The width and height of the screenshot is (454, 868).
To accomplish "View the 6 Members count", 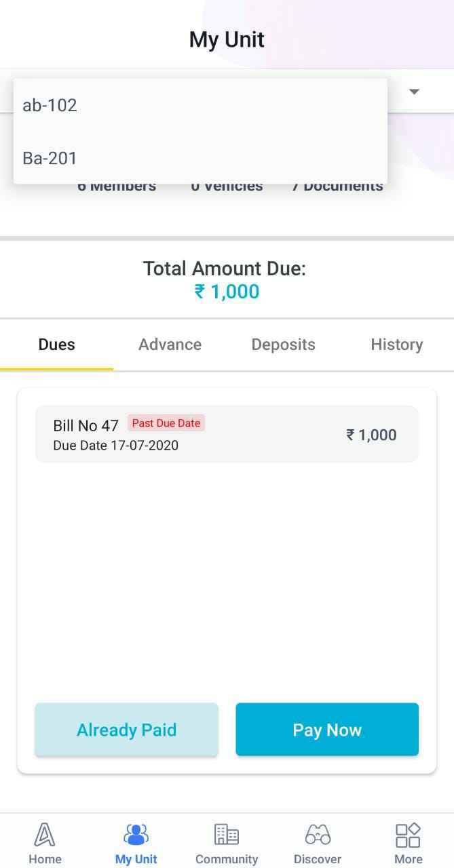I will 117,186.
